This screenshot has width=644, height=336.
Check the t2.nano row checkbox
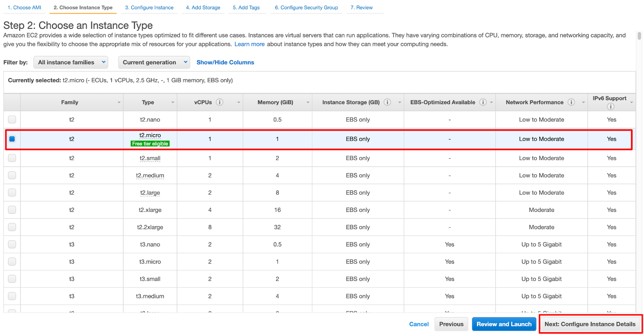point(12,119)
